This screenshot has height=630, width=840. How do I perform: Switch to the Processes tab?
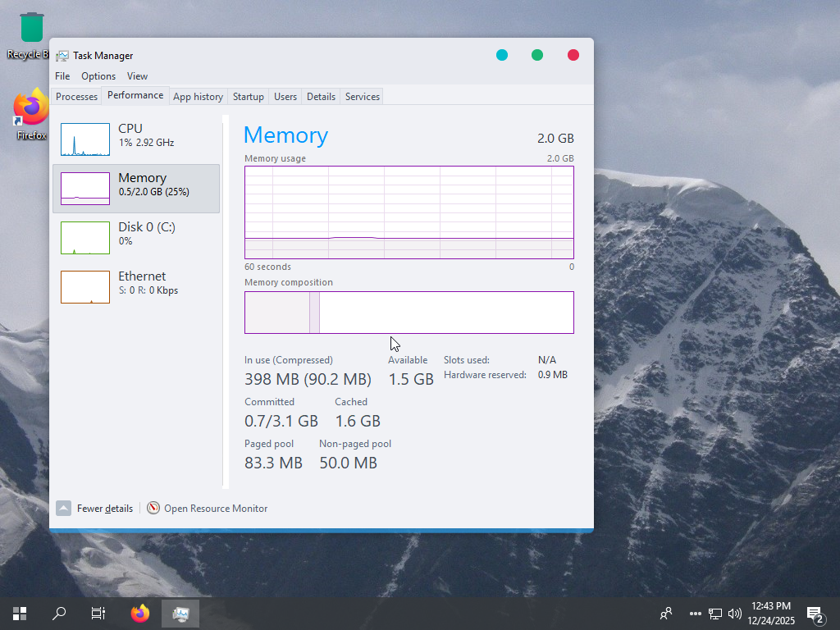coord(77,97)
